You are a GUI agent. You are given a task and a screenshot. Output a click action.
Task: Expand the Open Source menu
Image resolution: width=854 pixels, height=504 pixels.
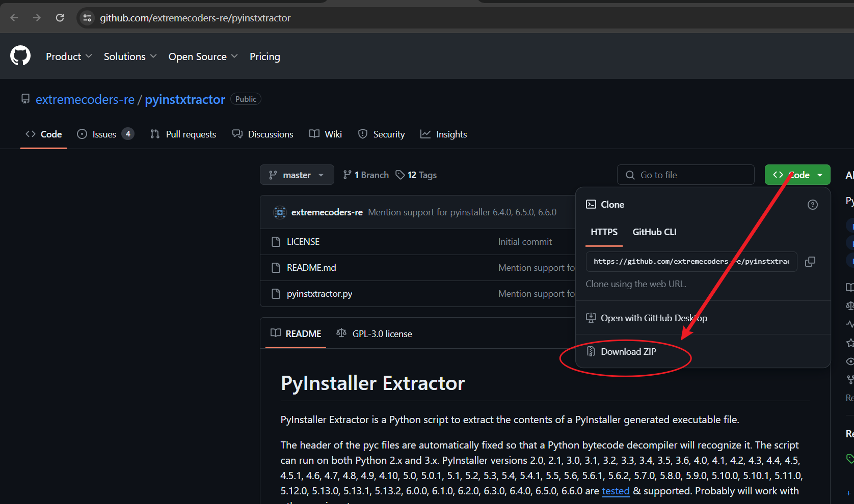click(x=203, y=57)
